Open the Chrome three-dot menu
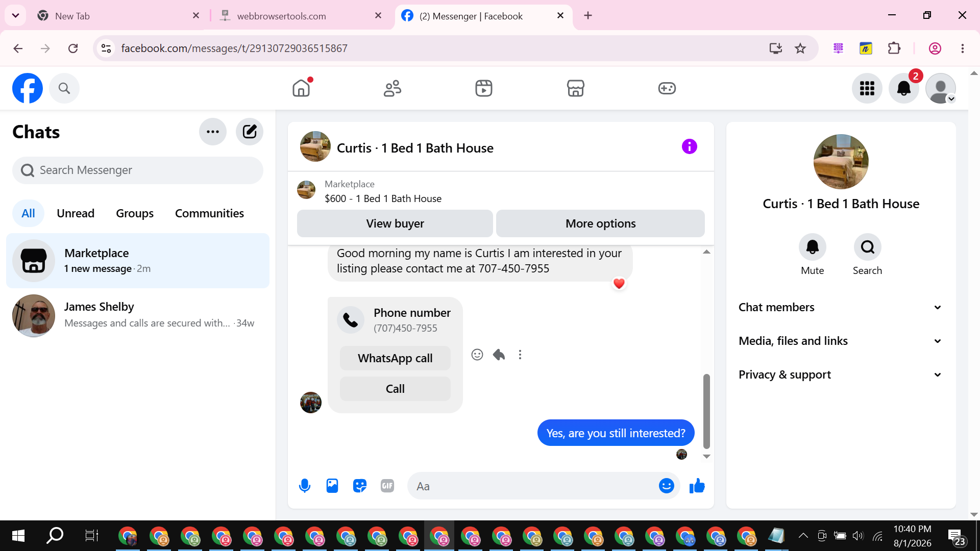Screen dimensions: 980x551 [x=963, y=48]
